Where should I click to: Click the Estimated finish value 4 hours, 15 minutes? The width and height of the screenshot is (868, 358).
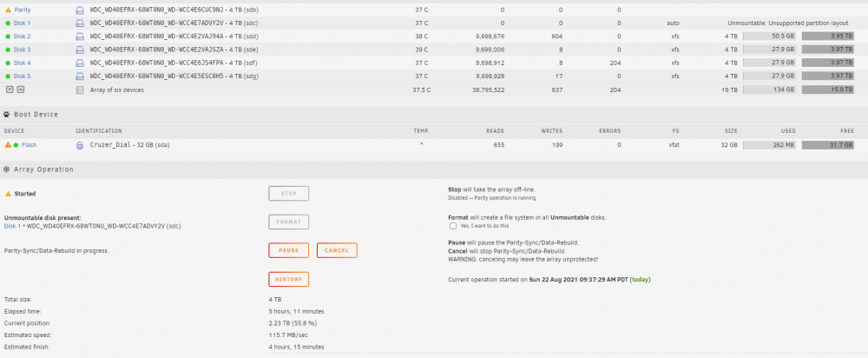click(296, 348)
